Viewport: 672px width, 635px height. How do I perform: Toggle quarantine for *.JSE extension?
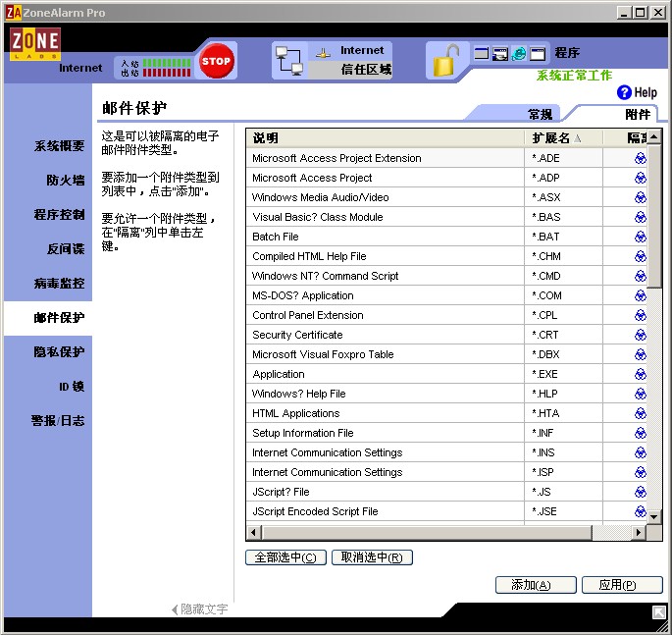coord(641,511)
